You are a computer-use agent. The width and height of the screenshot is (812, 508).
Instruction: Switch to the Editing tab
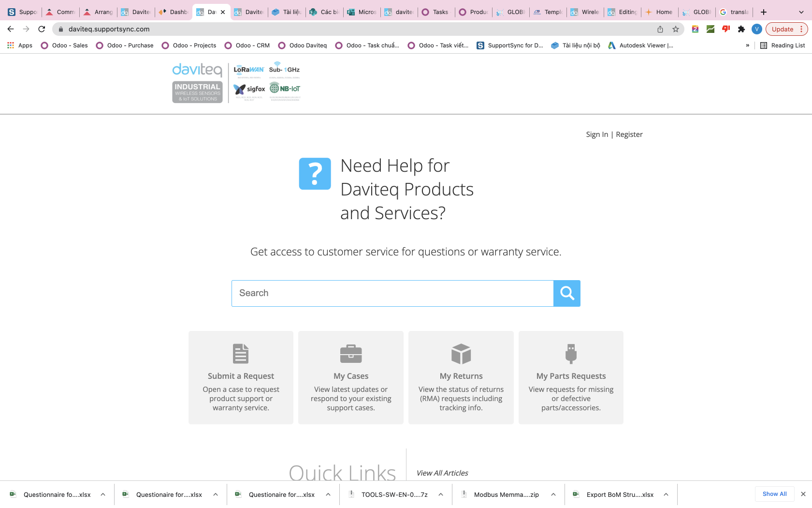623,12
